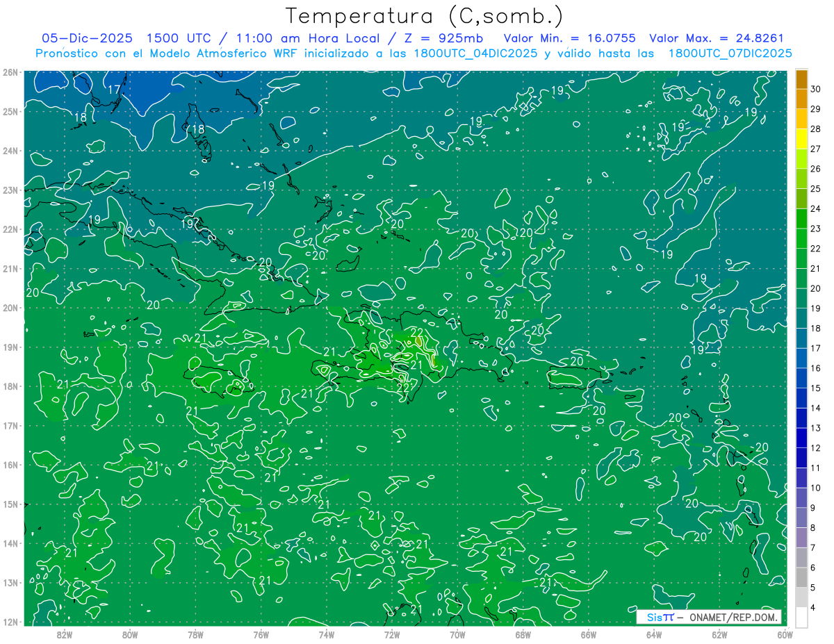Click the "72W" longitude axis label
This screenshot has width=834, height=644.
(392, 634)
